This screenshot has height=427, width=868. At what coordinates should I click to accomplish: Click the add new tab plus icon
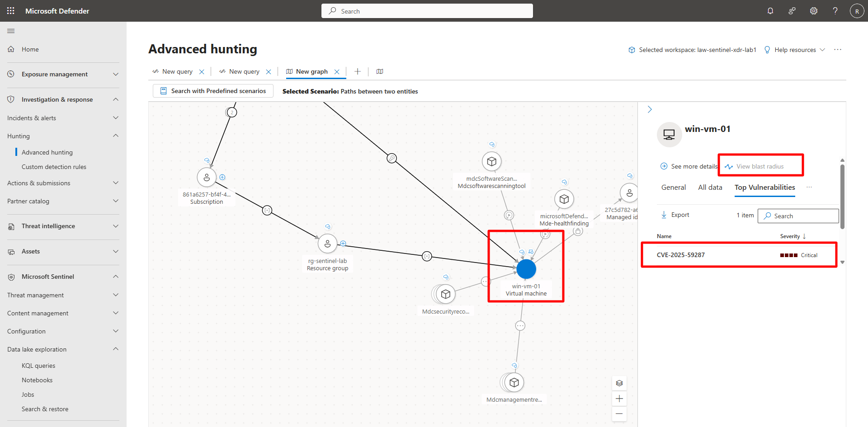click(x=358, y=71)
